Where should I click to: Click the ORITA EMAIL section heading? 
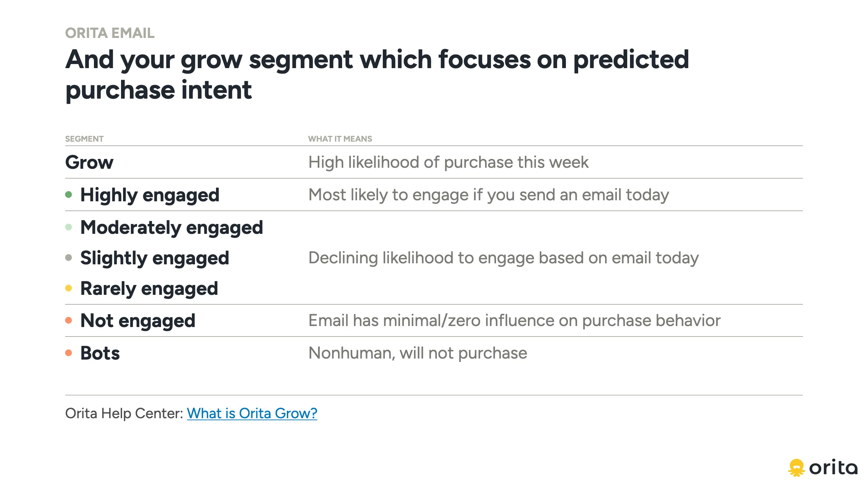click(x=110, y=33)
